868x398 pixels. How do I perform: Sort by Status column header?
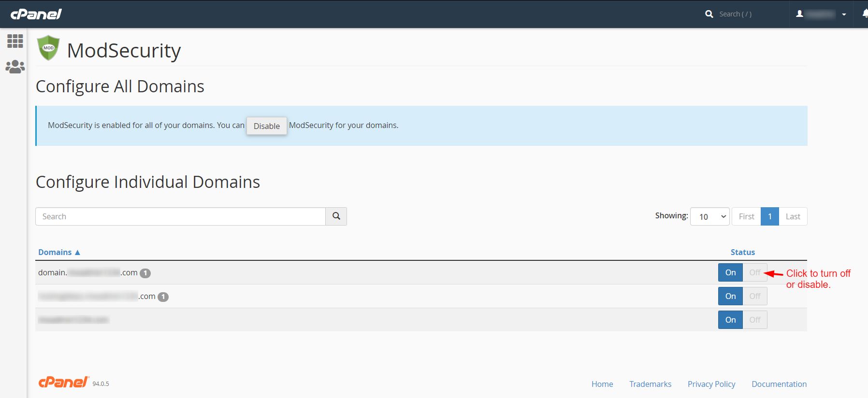(x=742, y=252)
